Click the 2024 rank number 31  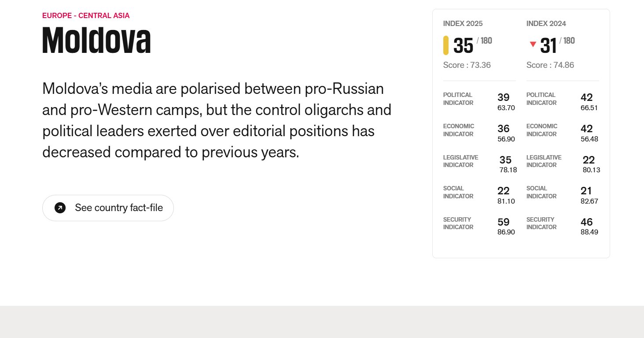coord(548,46)
